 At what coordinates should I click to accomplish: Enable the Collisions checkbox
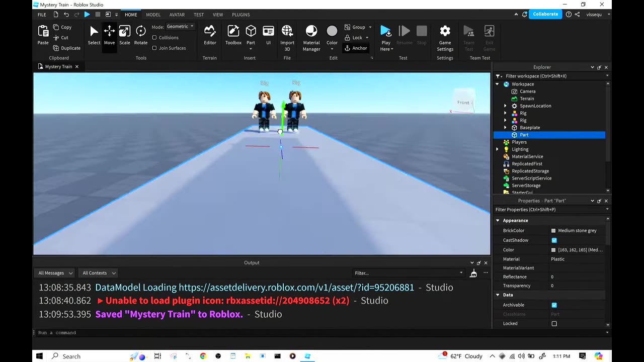coord(154,38)
